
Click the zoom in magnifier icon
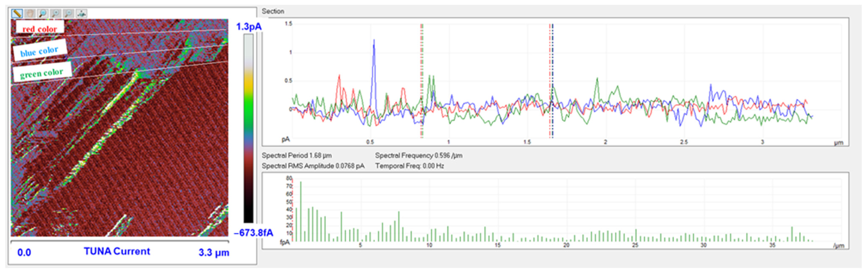pos(56,13)
